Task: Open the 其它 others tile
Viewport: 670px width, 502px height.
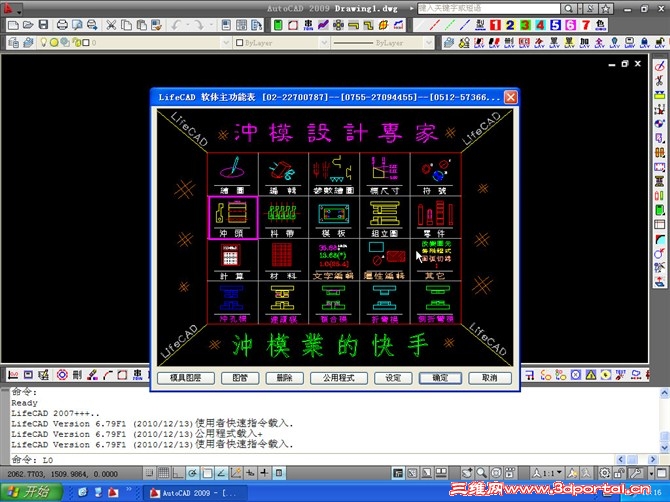Action: pyautogui.click(x=435, y=260)
